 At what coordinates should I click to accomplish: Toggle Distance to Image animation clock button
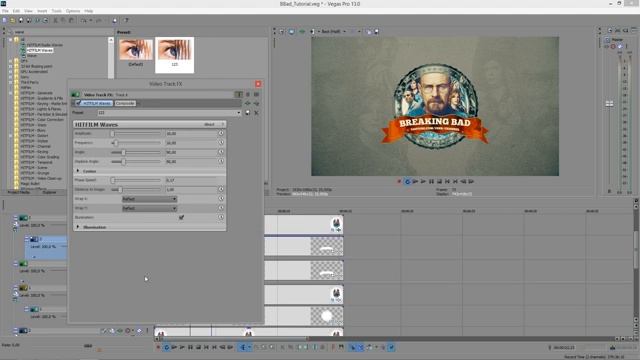click(221, 189)
